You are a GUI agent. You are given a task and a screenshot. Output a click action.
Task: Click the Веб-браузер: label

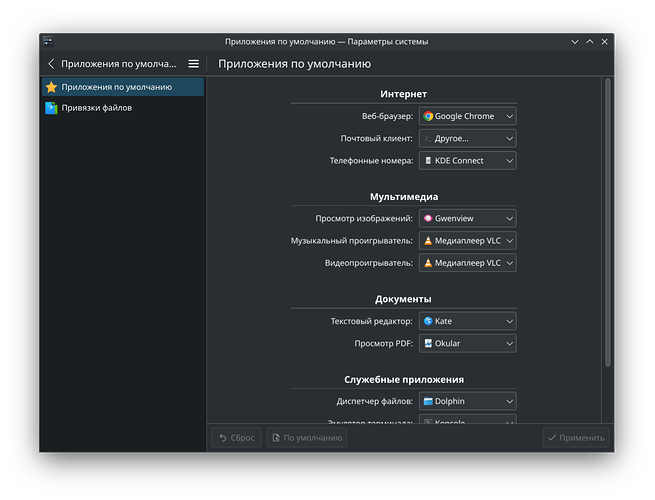(387, 117)
